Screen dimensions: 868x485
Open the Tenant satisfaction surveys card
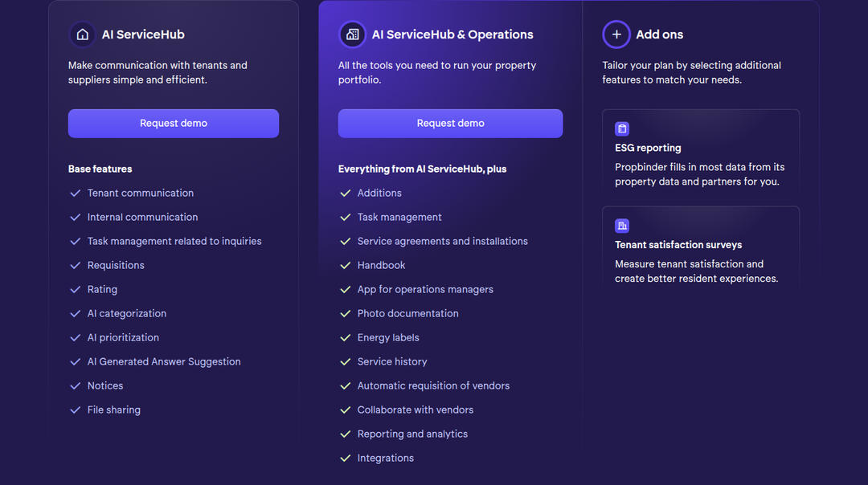701,250
